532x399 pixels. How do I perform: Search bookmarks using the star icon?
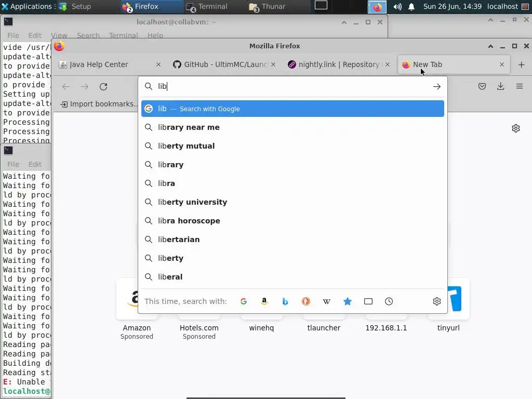(348, 301)
